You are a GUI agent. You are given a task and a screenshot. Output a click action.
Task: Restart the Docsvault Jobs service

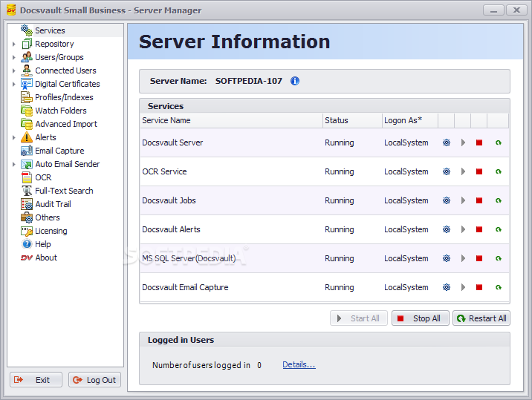(x=498, y=200)
